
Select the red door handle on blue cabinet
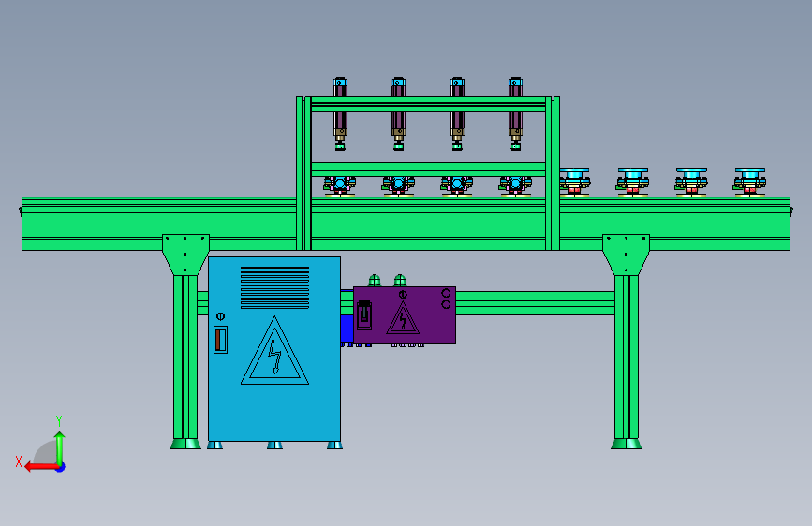(221, 340)
